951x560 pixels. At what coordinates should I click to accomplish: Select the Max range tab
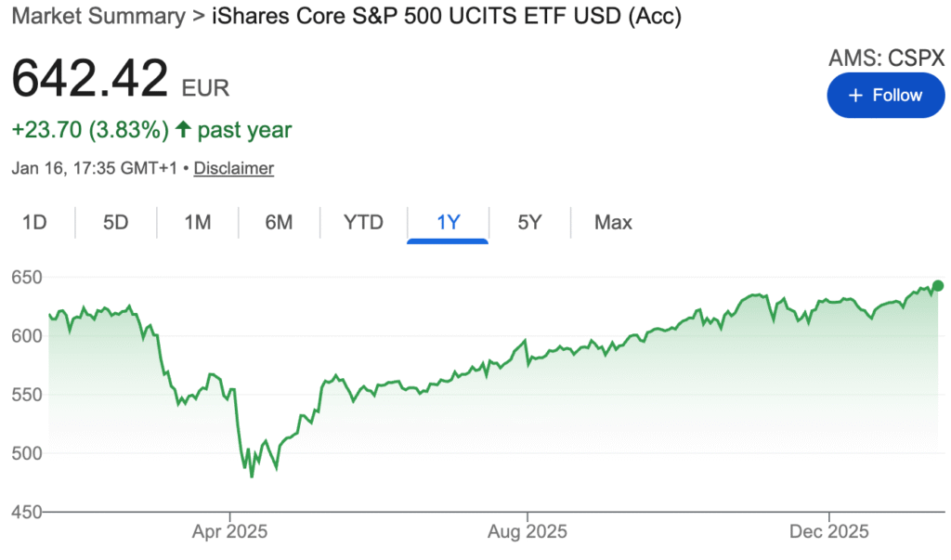click(613, 223)
